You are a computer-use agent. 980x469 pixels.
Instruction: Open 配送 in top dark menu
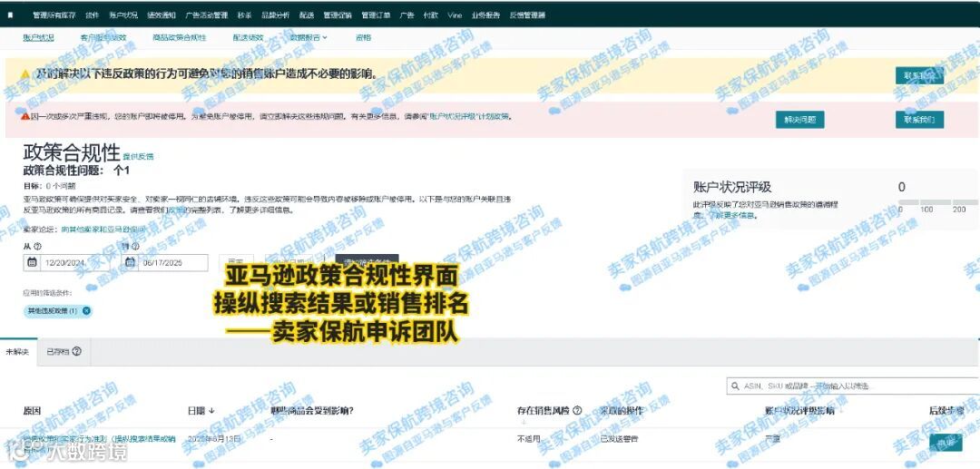[x=307, y=15]
